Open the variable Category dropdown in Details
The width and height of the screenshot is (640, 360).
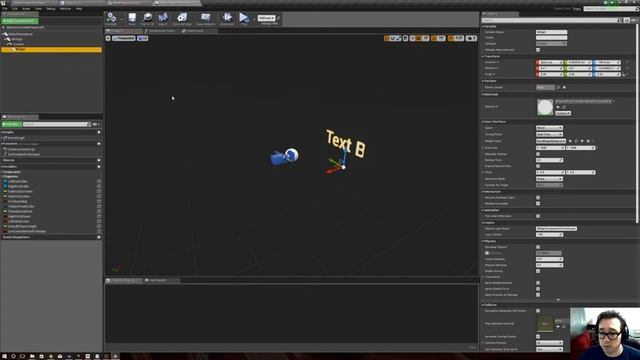click(551, 44)
